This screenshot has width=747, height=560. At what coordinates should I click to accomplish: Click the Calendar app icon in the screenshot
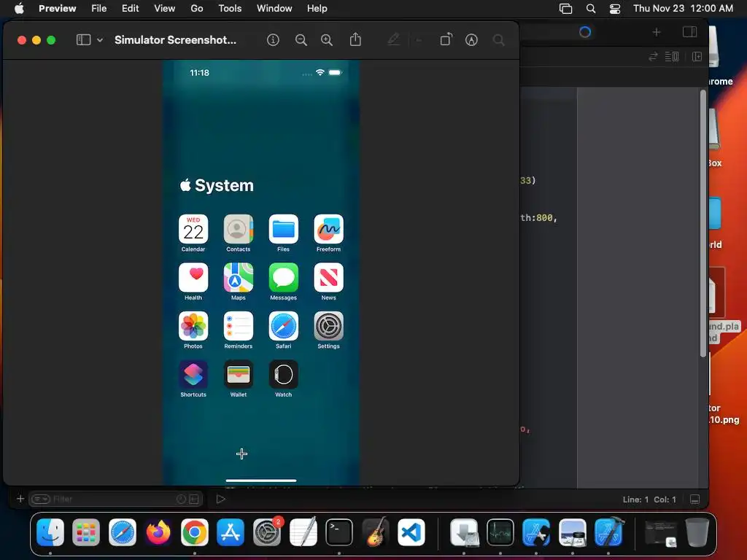click(x=193, y=229)
